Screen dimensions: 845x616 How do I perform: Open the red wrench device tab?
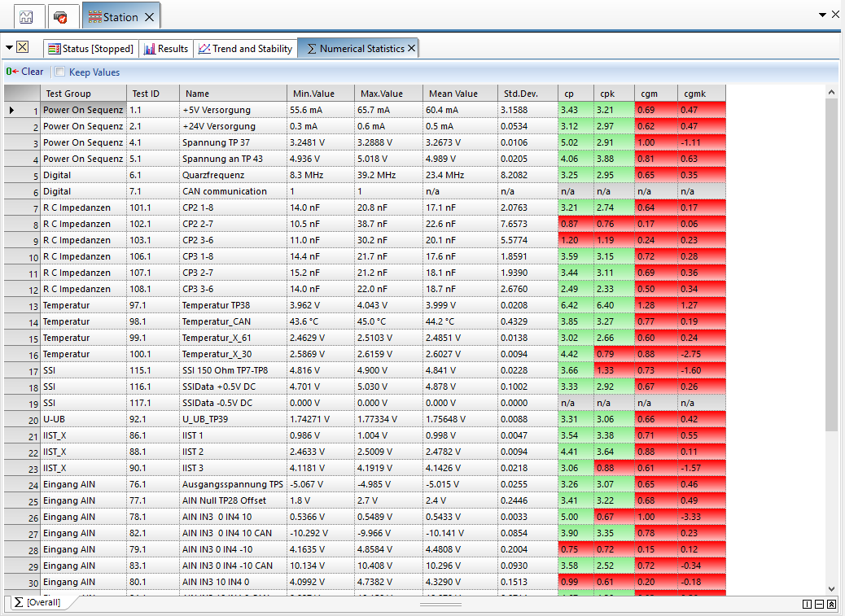[x=61, y=17]
